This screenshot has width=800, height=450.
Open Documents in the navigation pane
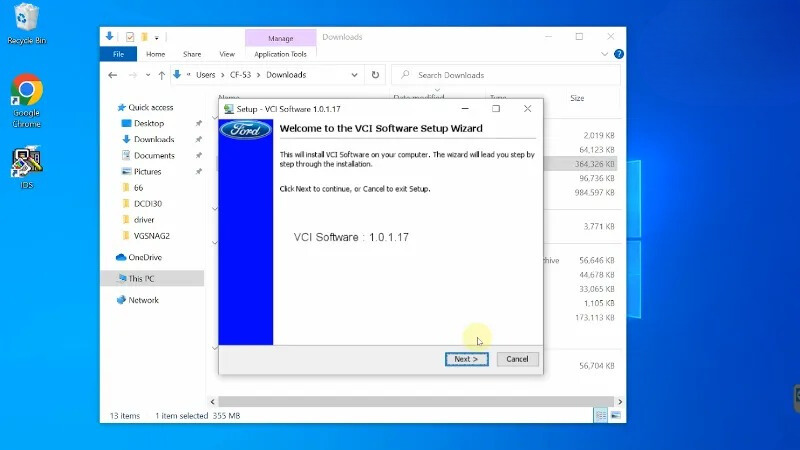[x=154, y=156]
